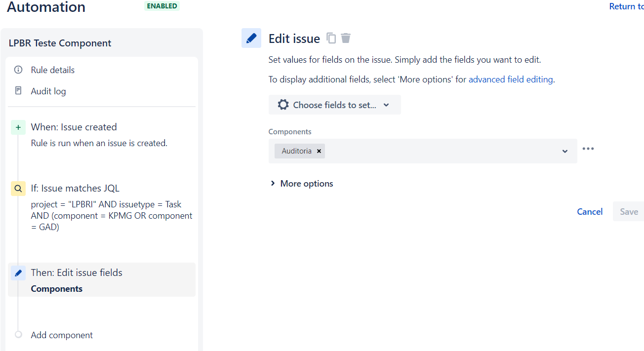Click the JQL query text under If condition

[112, 216]
